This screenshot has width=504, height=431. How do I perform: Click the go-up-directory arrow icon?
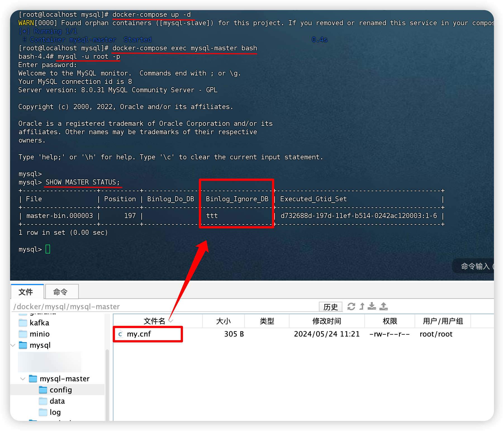click(x=362, y=307)
